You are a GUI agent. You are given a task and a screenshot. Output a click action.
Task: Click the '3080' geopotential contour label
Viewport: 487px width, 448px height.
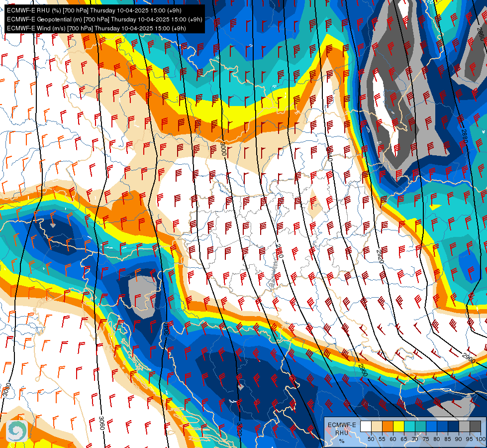[7, 390]
